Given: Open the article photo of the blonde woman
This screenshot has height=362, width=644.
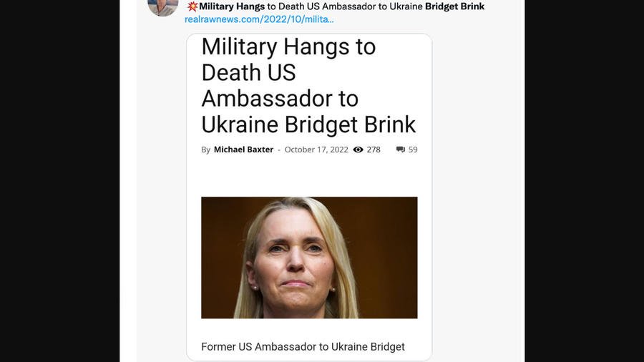Looking at the screenshot, I should click(x=309, y=258).
